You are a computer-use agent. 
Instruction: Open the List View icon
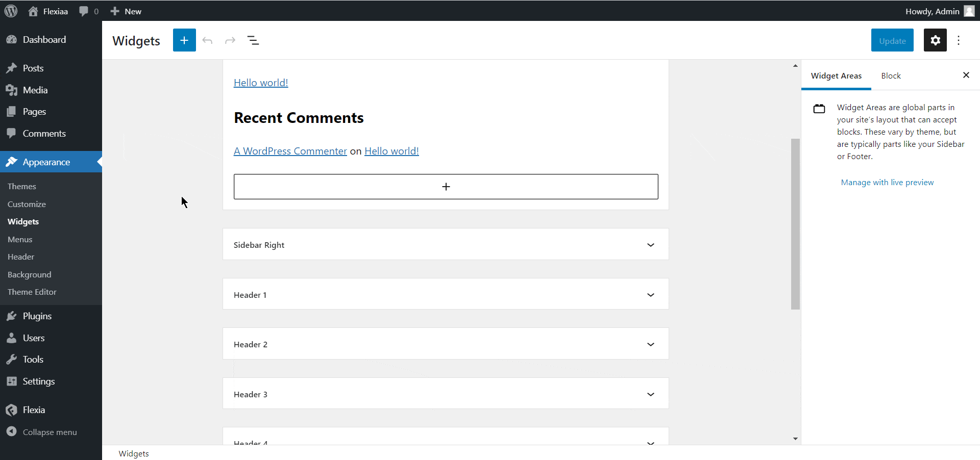coord(253,40)
